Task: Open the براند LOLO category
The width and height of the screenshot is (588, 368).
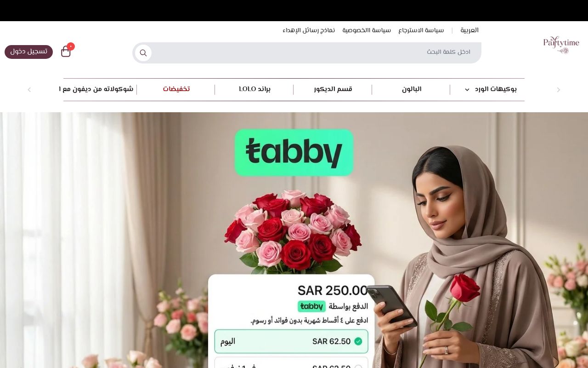Action: pyautogui.click(x=254, y=89)
